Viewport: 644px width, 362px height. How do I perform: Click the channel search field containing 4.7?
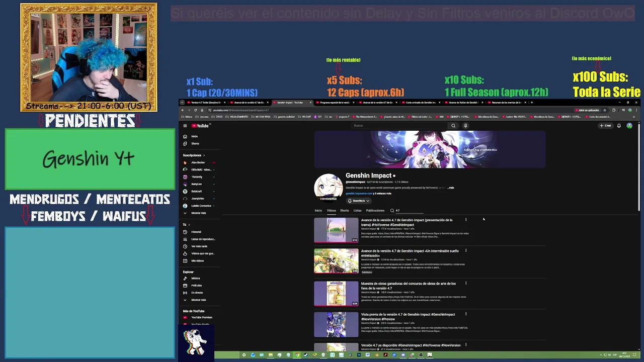(409, 211)
